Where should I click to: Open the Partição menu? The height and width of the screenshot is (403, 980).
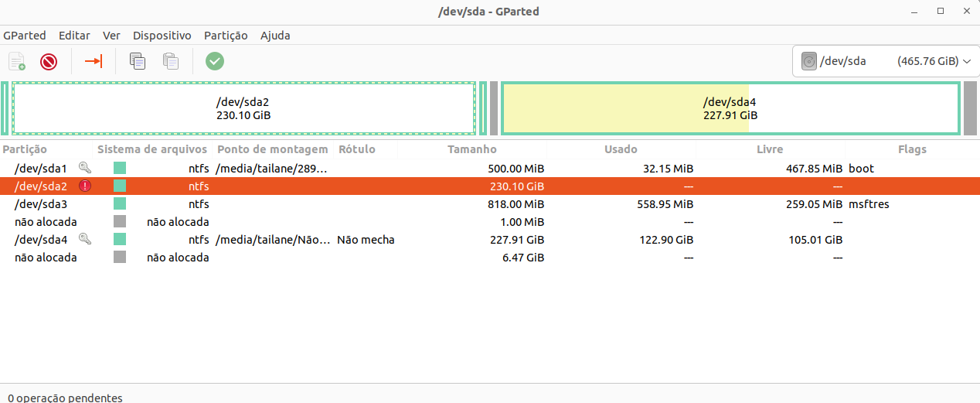226,36
